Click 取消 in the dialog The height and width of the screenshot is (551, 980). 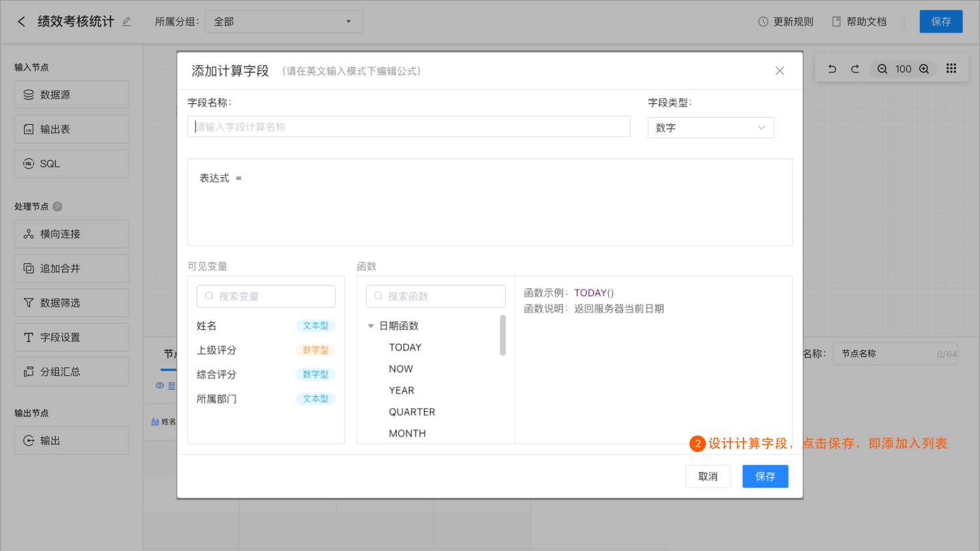[x=708, y=476]
